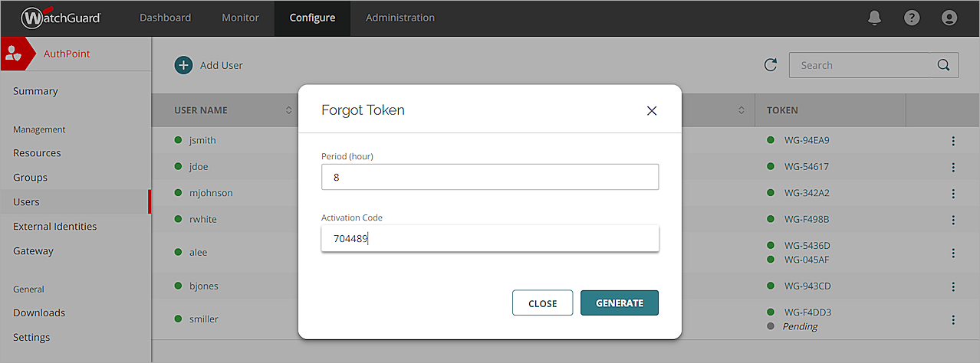Open the Administration tab

coord(400,18)
